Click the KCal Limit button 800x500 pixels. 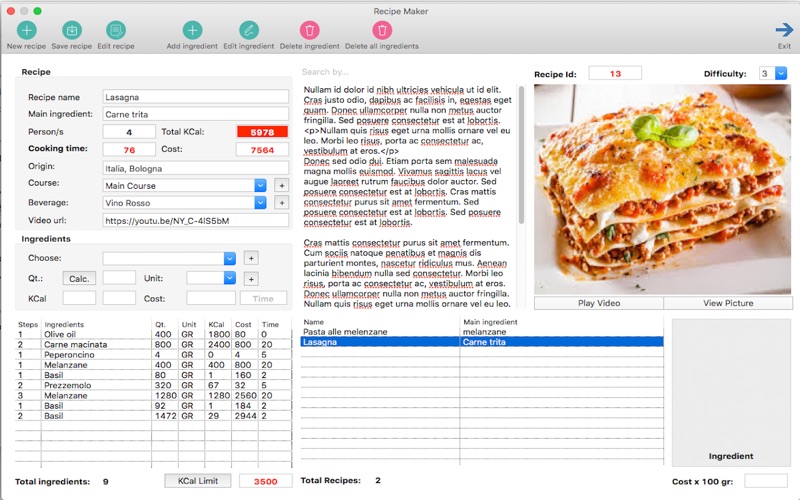[198, 481]
